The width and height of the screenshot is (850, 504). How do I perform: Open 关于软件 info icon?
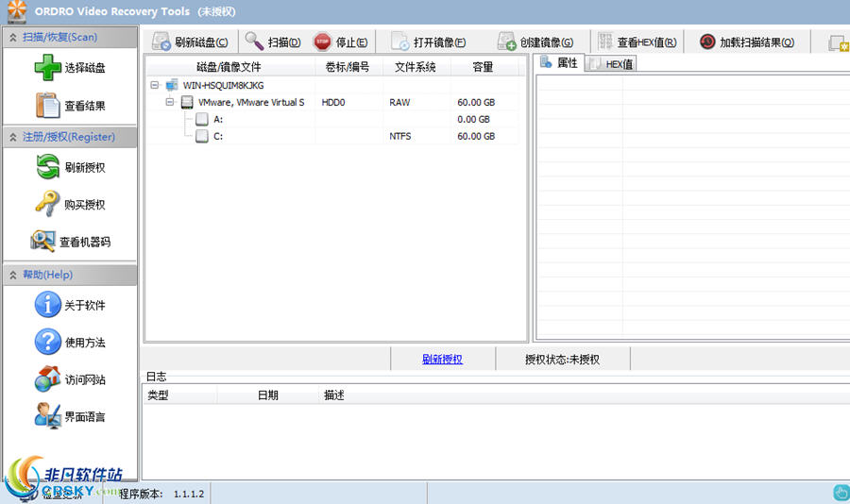pyautogui.click(x=48, y=305)
